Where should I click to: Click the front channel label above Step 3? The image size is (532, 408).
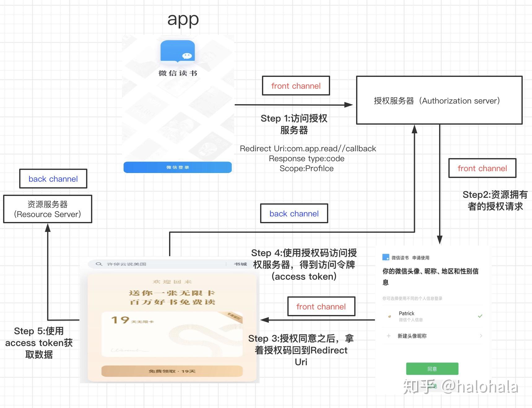[321, 306]
